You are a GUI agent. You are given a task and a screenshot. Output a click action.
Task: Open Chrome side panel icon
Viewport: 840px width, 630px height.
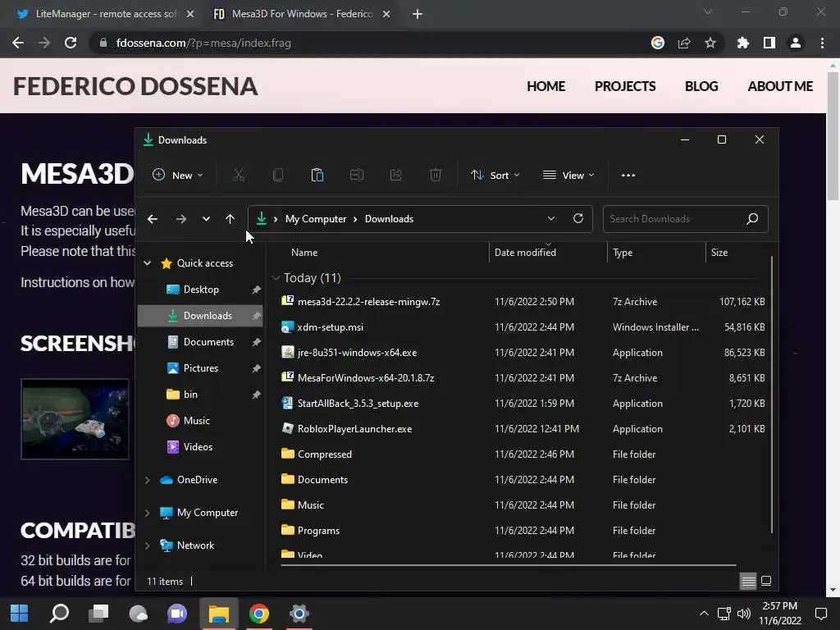coord(769,43)
